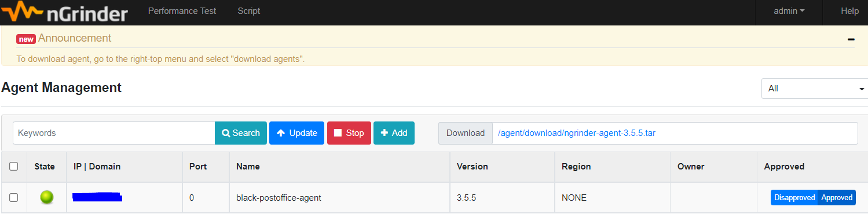Click the red Stop button

349,133
